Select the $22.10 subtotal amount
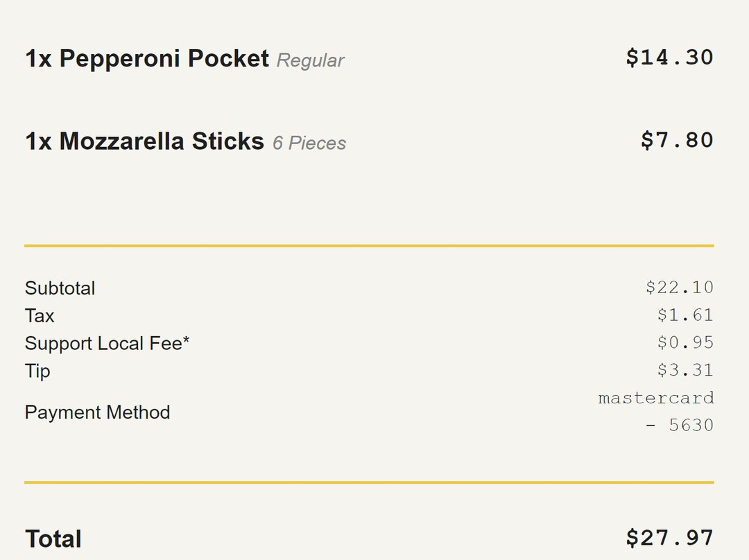The width and height of the screenshot is (749, 560). click(679, 288)
